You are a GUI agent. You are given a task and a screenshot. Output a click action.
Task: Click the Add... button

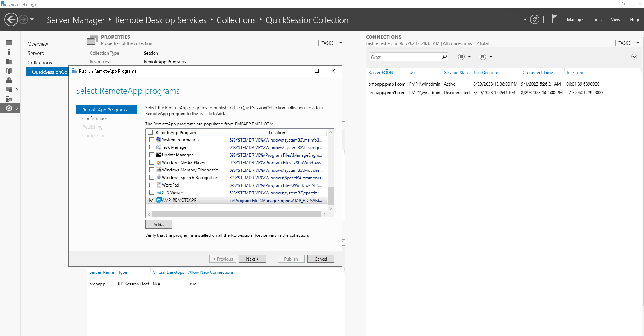coord(159,224)
